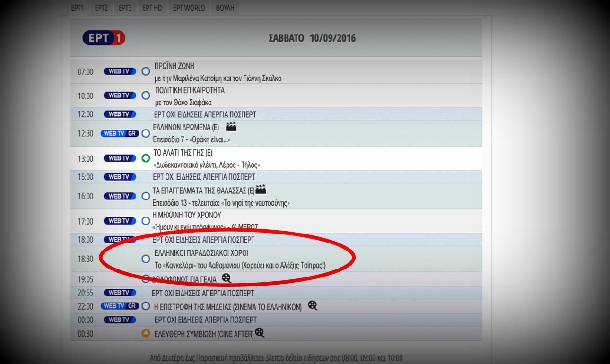Click the orange triangle icon on the 00:30 entry

146,333
